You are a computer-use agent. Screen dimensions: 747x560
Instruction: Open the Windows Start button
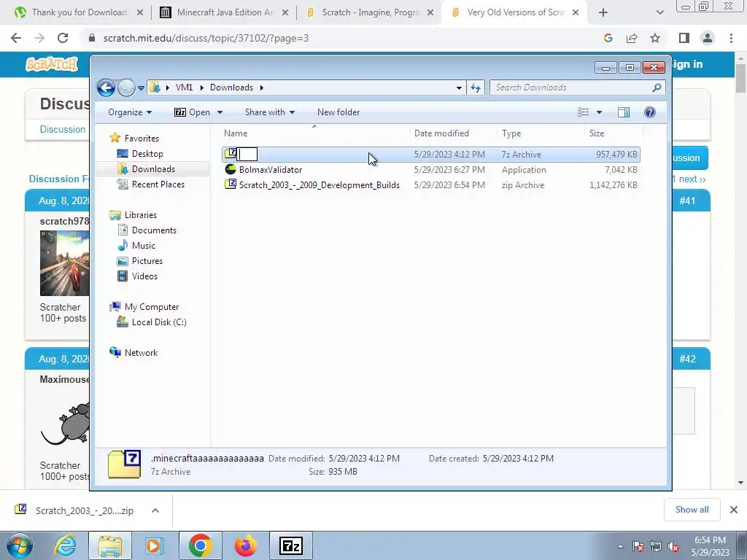click(19, 545)
